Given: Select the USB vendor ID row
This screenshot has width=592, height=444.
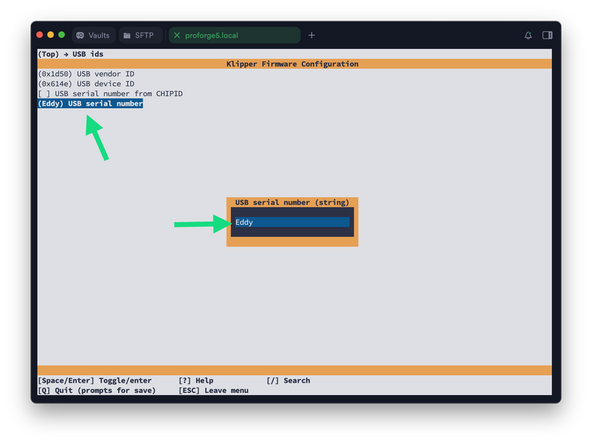Looking at the screenshot, I should point(86,74).
